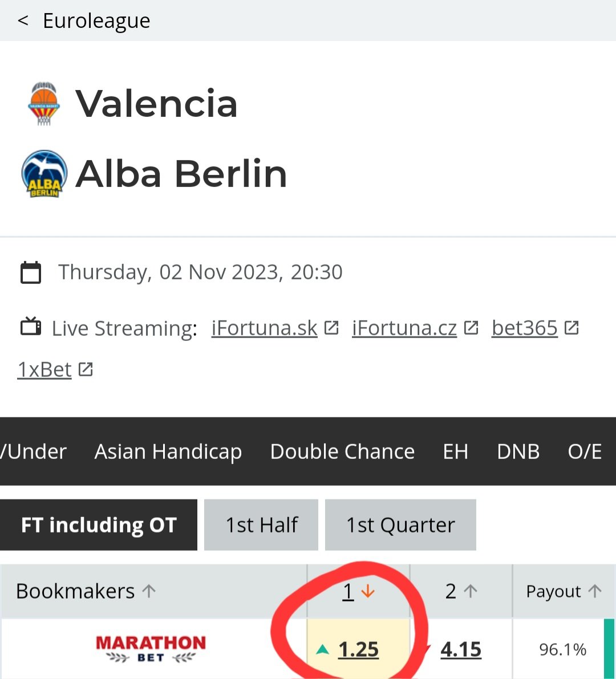This screenshot has height=679, width=616.
Task: Click the Alba Berlin team logo
Action: tap(44, 174)
